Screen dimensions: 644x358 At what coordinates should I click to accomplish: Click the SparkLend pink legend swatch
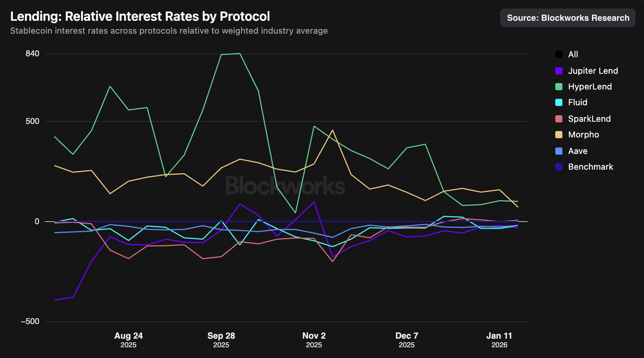pyautogui.click(x=559, y=119)
